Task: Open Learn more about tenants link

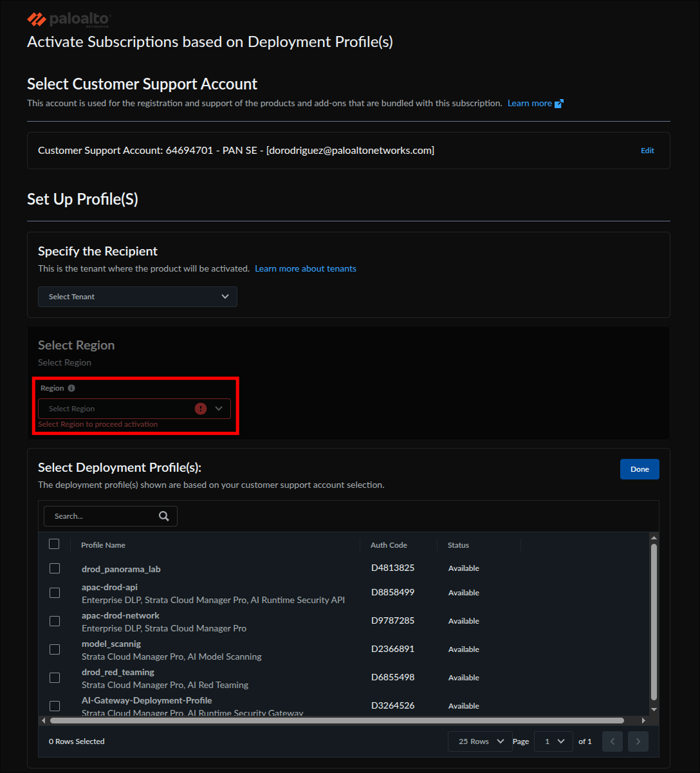Action: click(x=306, y=268)
